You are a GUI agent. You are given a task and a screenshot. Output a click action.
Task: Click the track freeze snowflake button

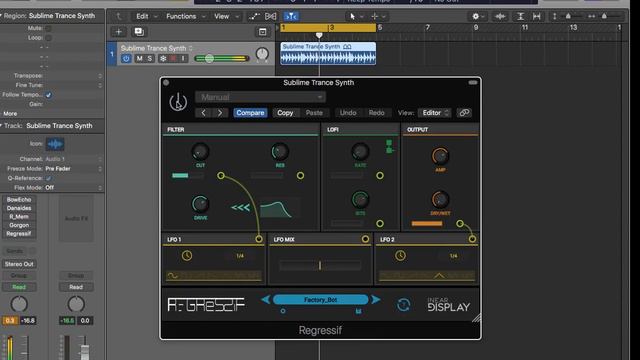point(163,59)
